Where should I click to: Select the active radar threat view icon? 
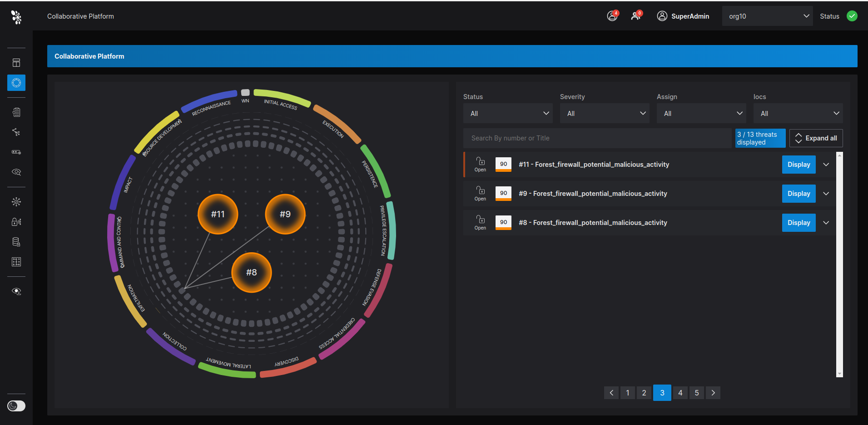click(x=16, y=83)
